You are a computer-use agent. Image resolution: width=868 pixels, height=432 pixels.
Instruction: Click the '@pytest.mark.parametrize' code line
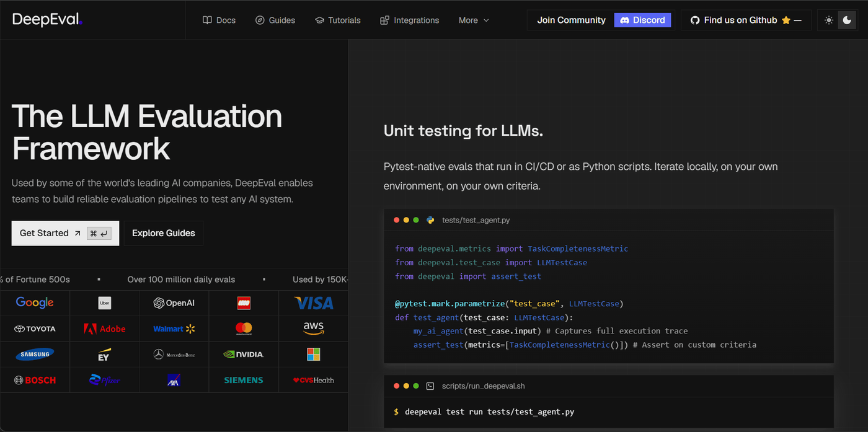pyautogui.click(x=509, y=304)
